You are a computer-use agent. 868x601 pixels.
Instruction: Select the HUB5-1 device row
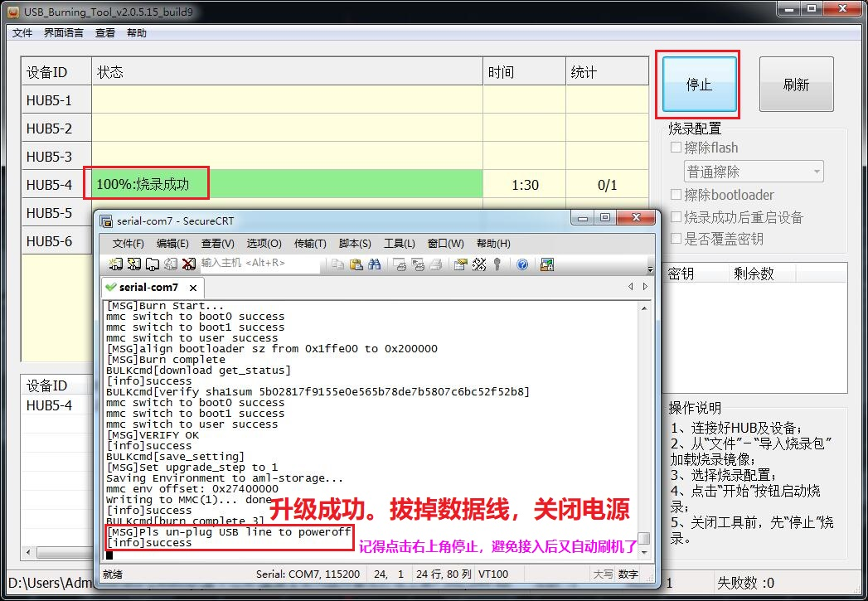click(334, 100)
